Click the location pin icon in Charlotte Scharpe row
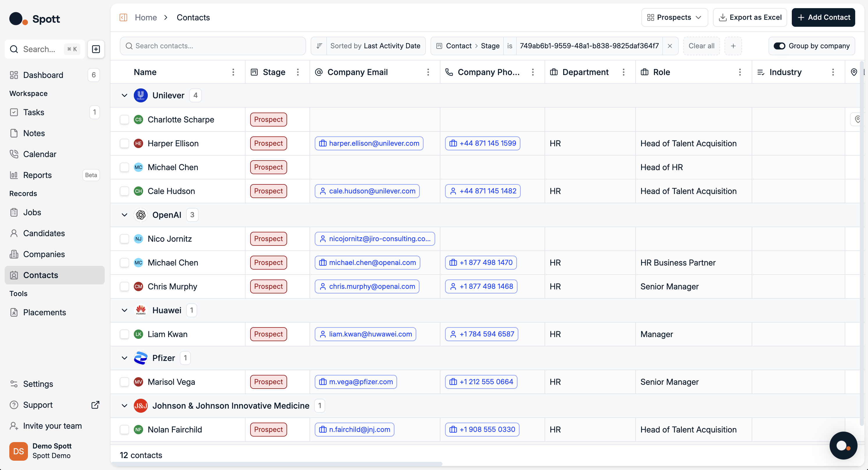 (x=858, y=119)
